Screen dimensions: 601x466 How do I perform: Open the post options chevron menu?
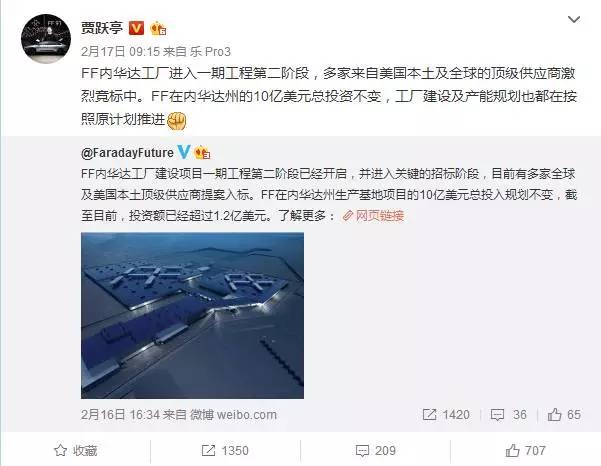click(x=573, y=19)
